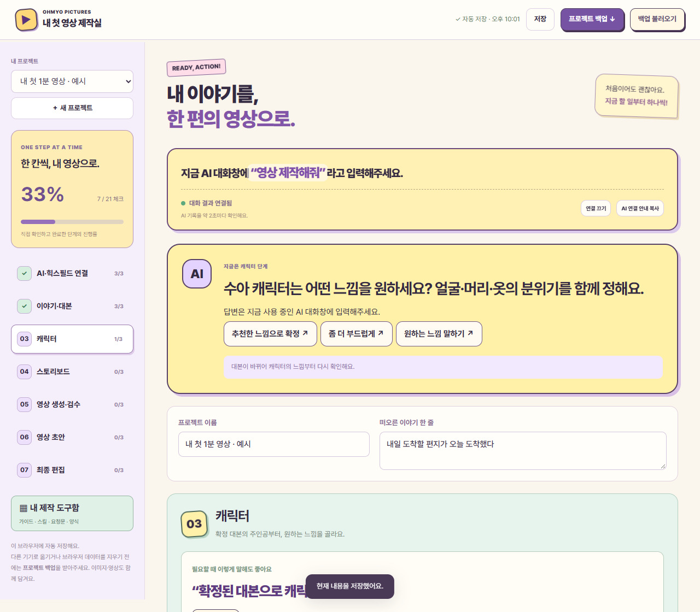This screenshot has height=612, width=700.
Task: Open the 내 제작 도구함 panel
Action: [x=72, y=513]
